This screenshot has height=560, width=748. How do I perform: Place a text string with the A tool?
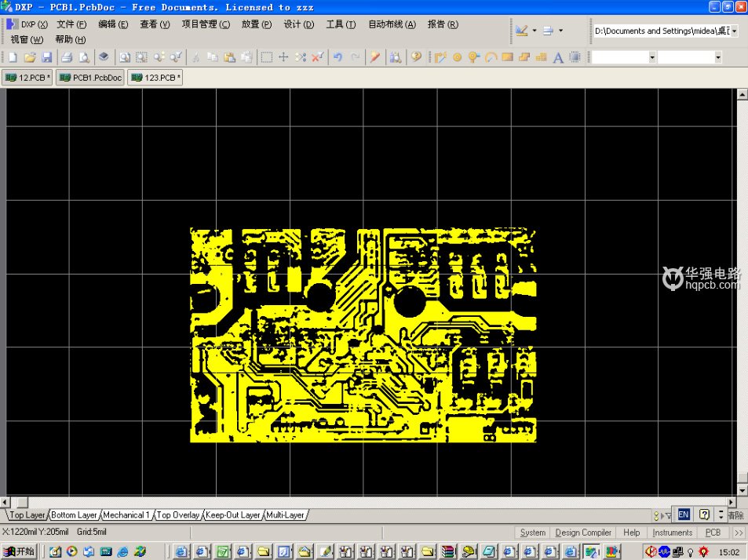point(558,56)
